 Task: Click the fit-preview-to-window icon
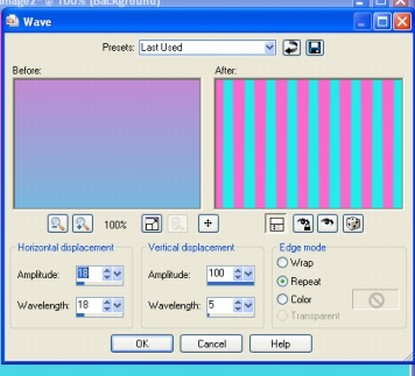(152, 223)
